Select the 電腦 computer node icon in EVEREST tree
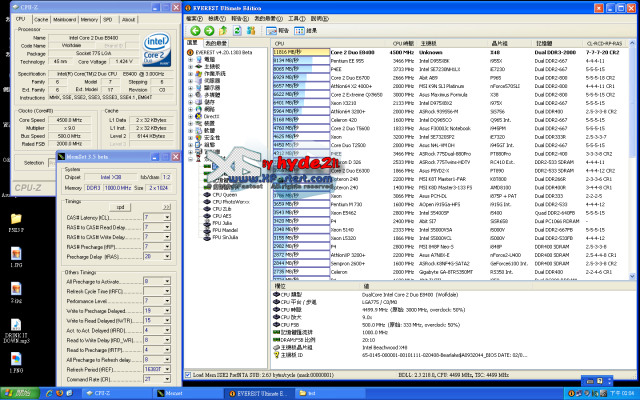 [198, 60]
